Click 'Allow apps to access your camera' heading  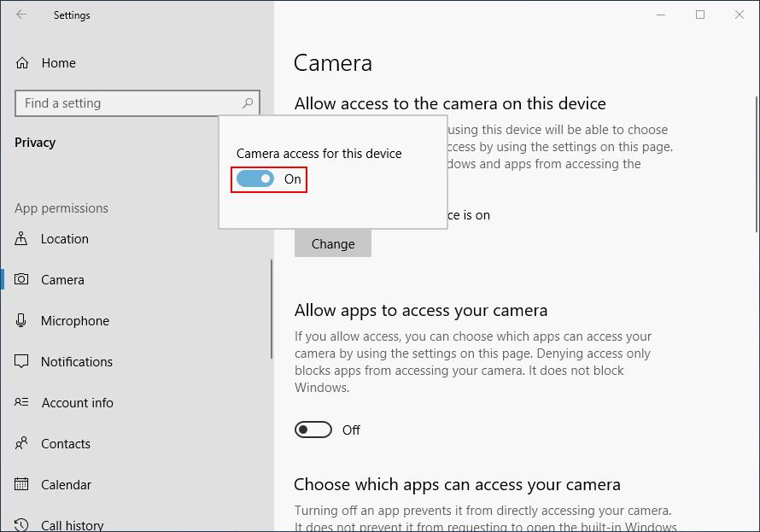(x=421, y=311)
